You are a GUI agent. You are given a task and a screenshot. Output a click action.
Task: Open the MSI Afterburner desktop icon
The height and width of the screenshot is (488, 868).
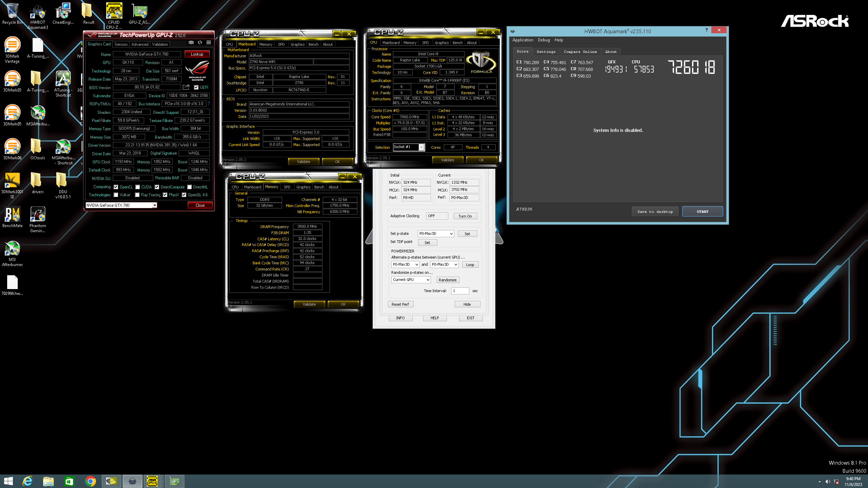(x=12, y=253)
